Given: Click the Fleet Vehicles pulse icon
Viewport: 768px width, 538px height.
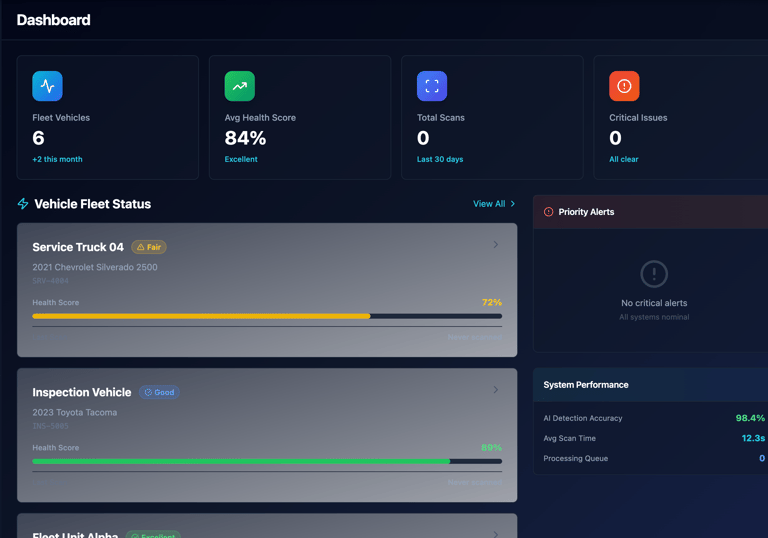Looking at the screenshot, I should click(48, 86).
